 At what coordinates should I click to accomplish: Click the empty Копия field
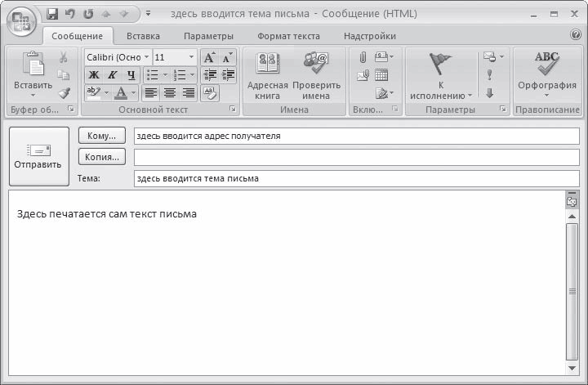357,157
